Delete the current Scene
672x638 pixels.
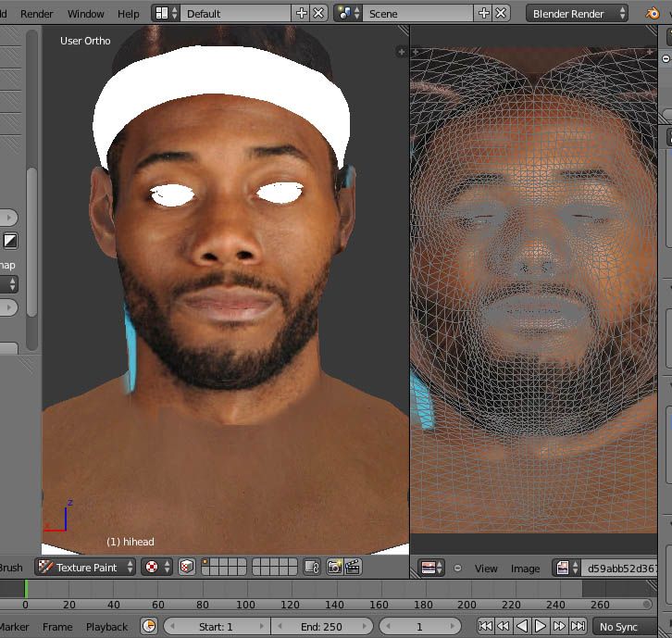pyautogui.click(x=501, y=13)
